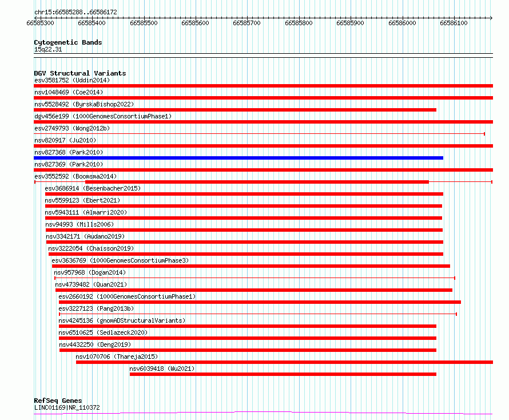Image resolution: width=509 pixels, height=420 pixels.
Task: Select esv3686914 (Besenbacher2015) label
Action: [x=93, y=188]
